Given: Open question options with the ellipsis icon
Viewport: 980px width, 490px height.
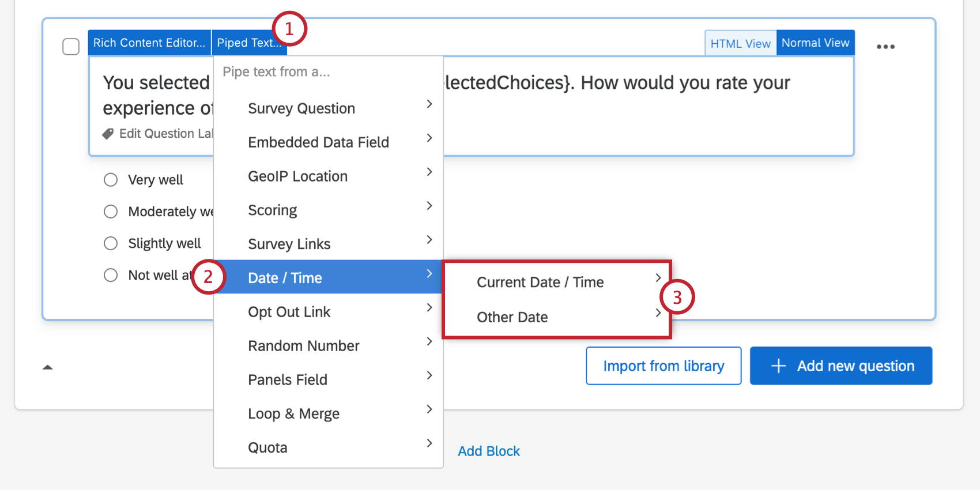Looking at the screenshot, I should (885, 46).
